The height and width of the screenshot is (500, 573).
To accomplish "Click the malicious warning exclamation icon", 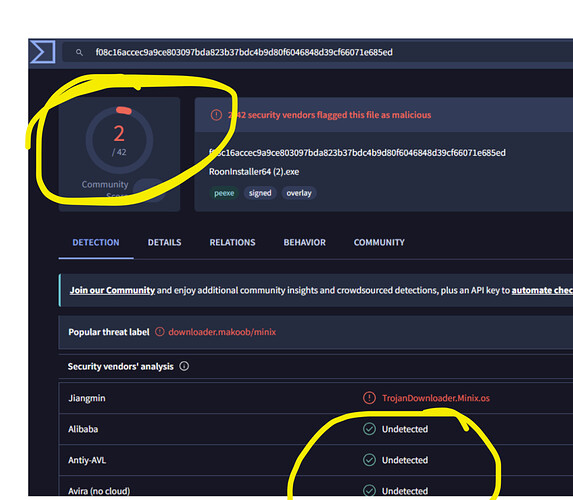I will [x=216, y=115].
